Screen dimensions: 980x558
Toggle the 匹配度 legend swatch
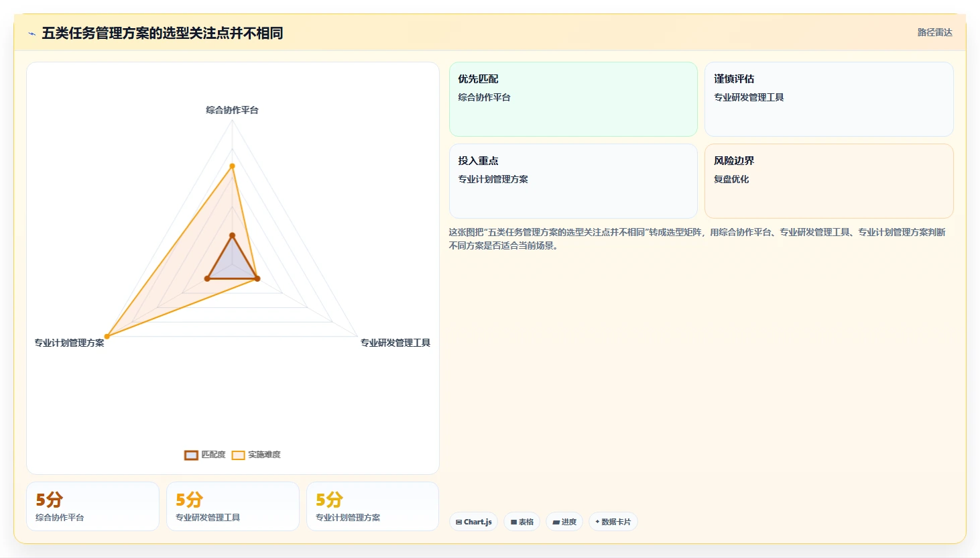click(x=191, y=455)
